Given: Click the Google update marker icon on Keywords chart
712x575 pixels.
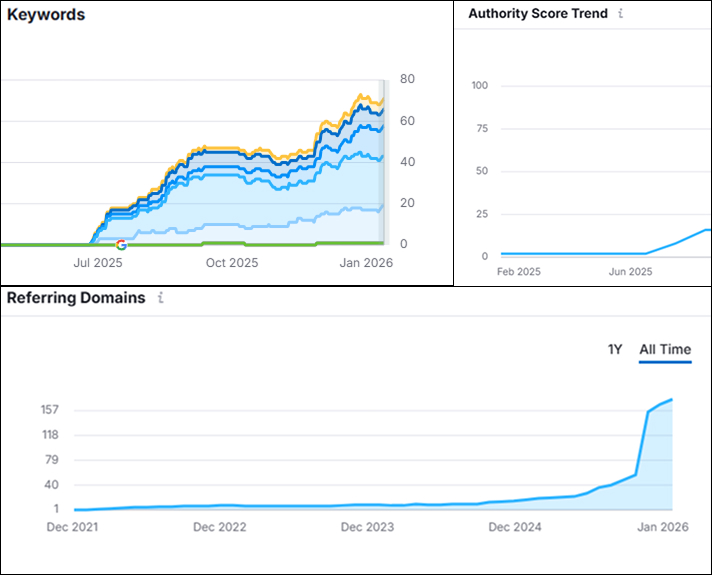Looking at the screenshot, I should (x=121, y=245).
